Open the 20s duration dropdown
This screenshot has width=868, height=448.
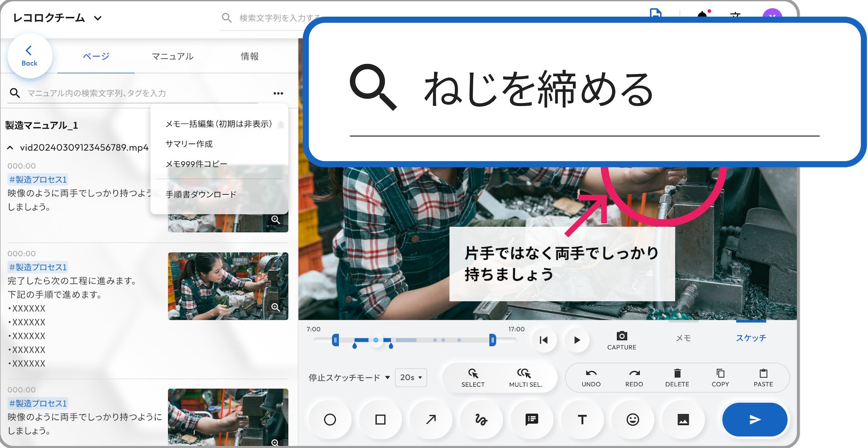click(x=410, y=378)
